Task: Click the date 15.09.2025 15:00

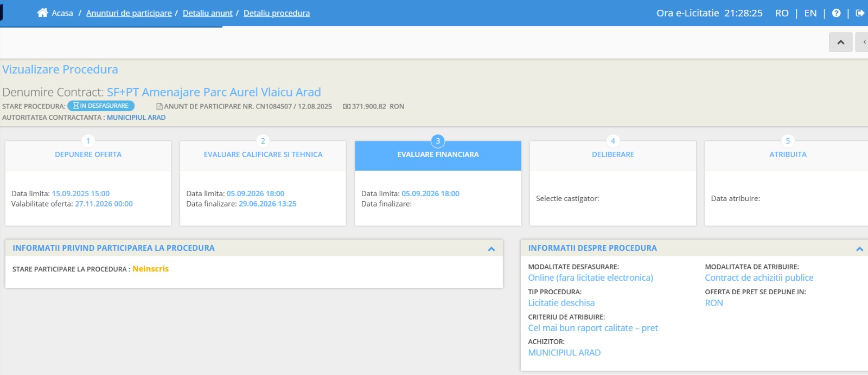Action: coord(80,193)
